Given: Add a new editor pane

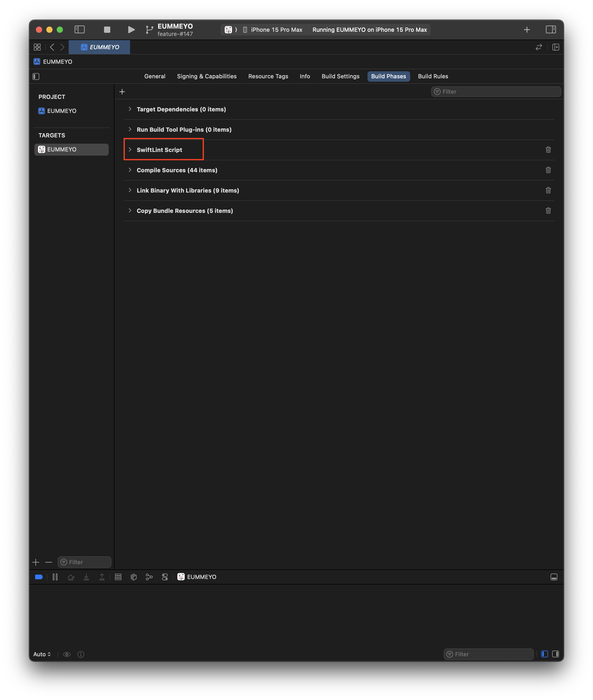Looking at the screenshot, I should 555,47.
